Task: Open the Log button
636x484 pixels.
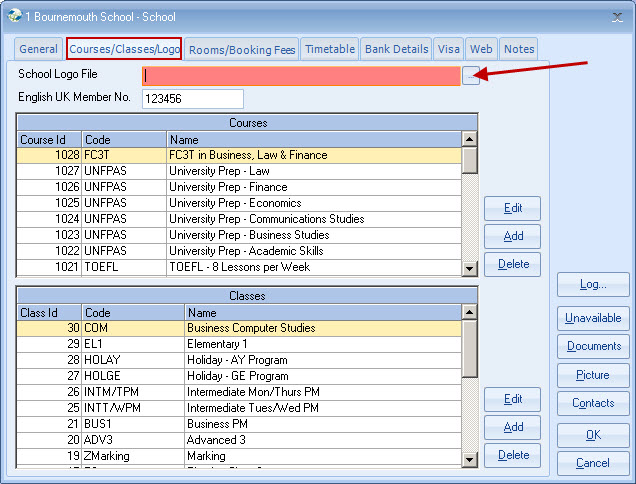Action: (593, 285)
